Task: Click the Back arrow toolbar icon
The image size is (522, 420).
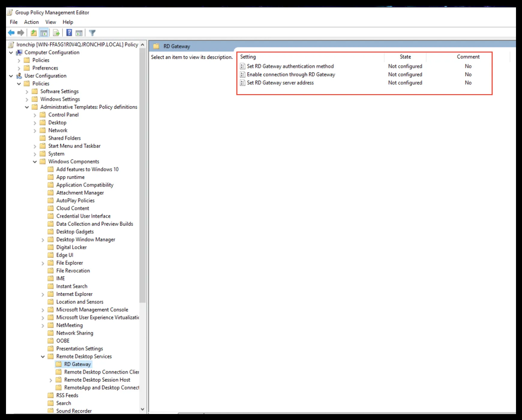Action: pos(11,33)
